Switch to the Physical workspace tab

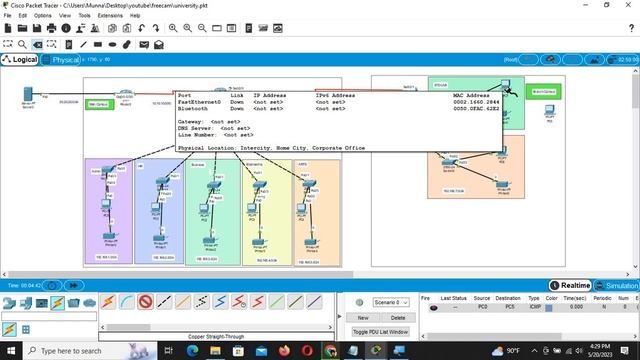point(61,60)
